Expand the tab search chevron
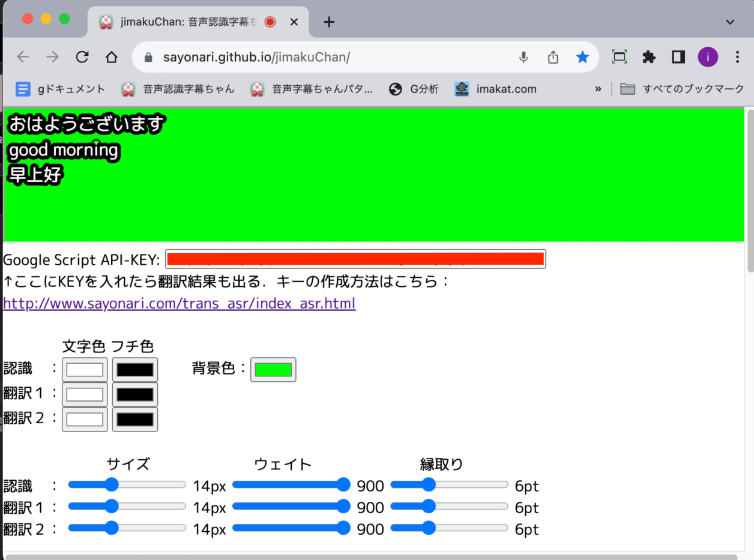Screen dimensions: 754x560 (x=730, y=22)
